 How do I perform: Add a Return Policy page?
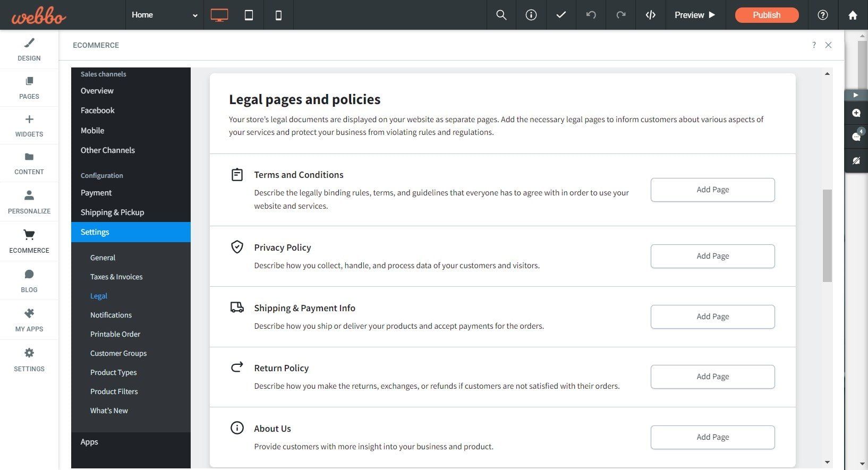pos(712,377)
